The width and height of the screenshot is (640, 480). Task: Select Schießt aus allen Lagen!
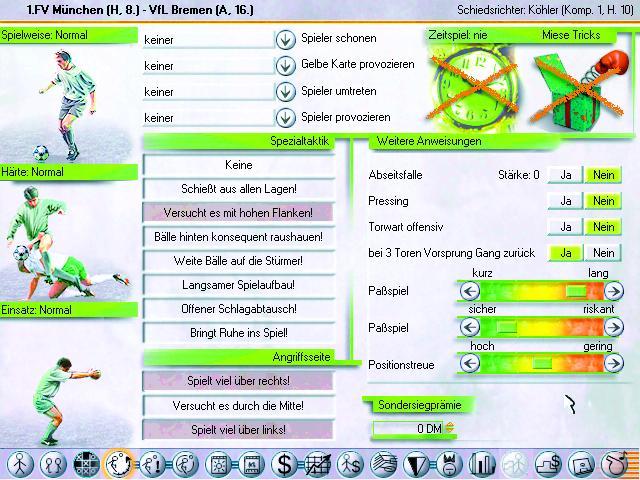pyautogui.click(x=238, y=189)
